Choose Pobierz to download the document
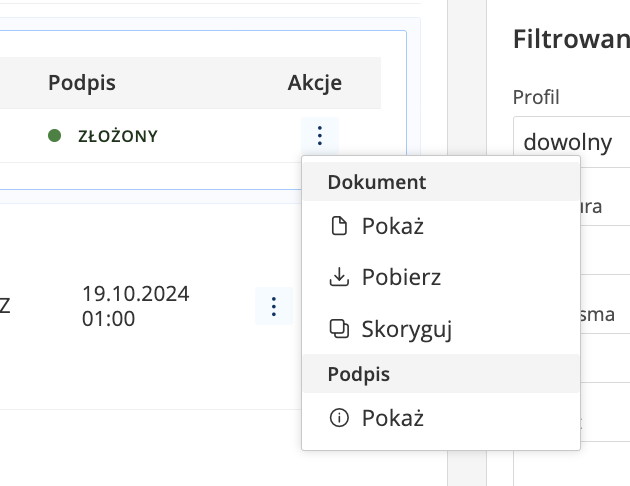 pos(441,277)
